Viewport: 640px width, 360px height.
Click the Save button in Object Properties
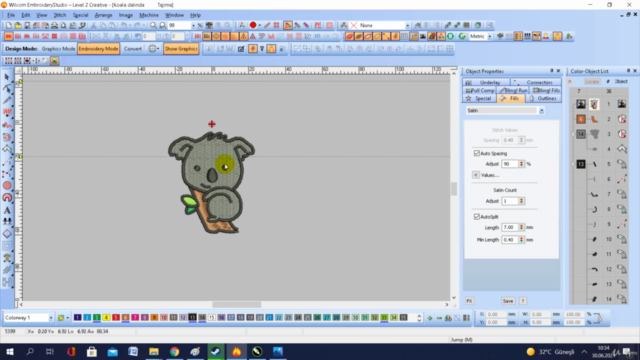pos(508,301)
